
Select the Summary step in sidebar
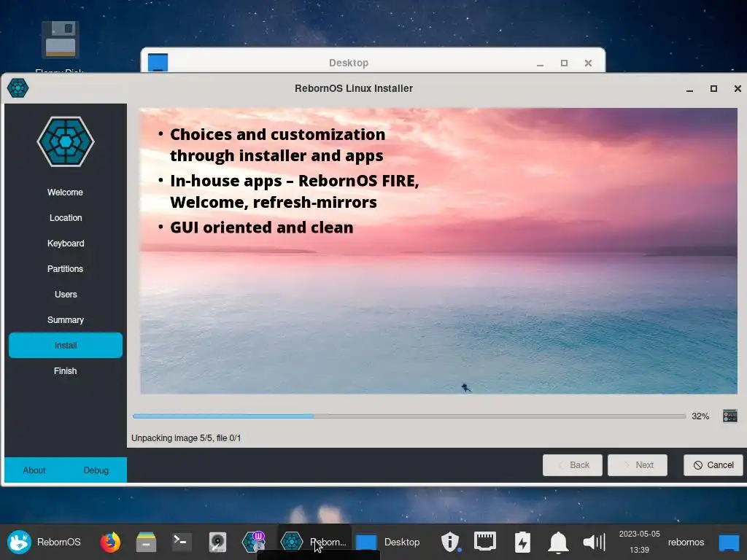65,319
